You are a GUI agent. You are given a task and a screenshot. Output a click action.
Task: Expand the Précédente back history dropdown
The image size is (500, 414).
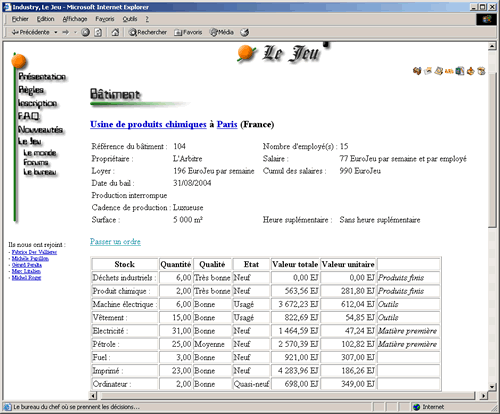point(56,32)
